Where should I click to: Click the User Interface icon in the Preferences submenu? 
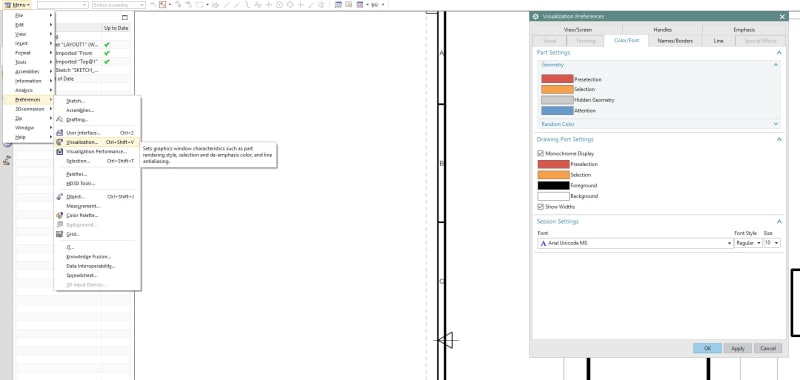[x=60, y=133]
